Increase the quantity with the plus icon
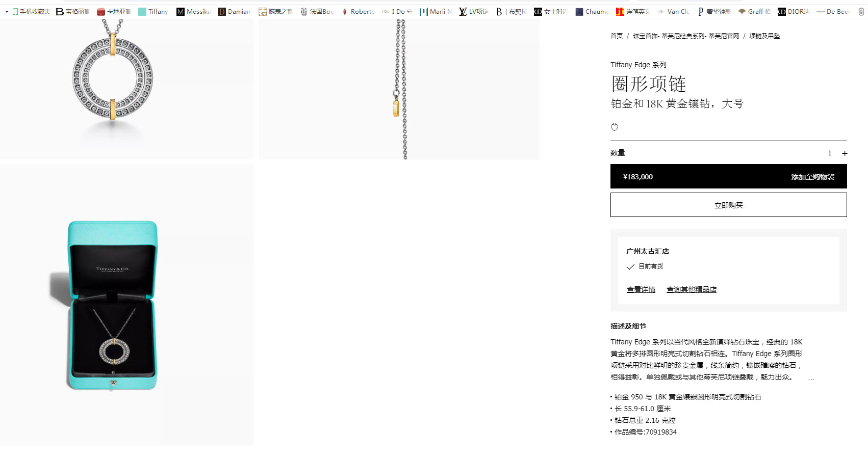 click(x=845, y=153)
